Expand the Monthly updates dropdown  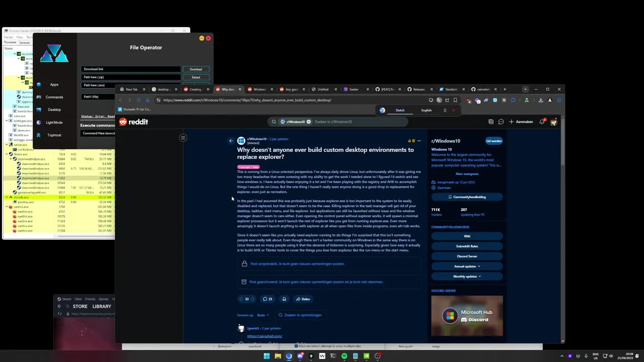pos(467,277)
